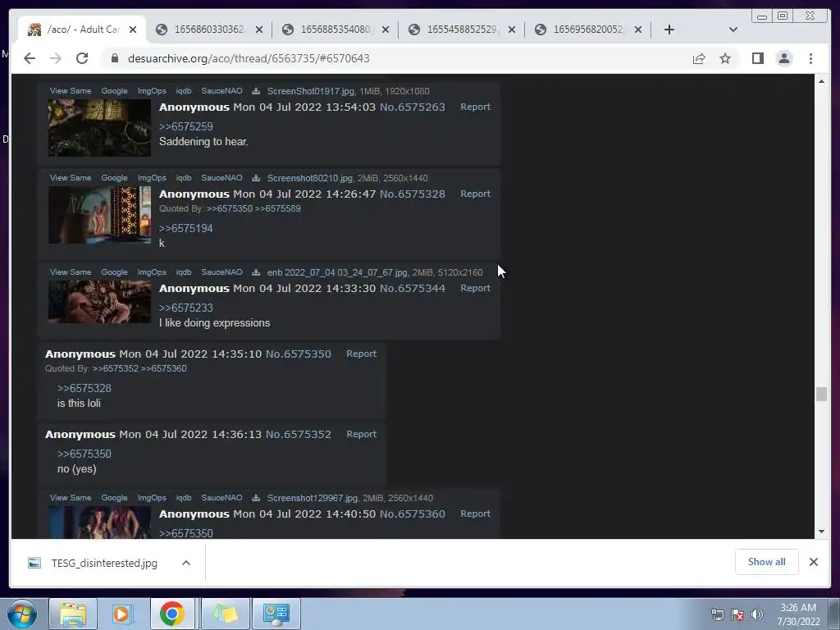Switch to Chrome in taskbar
The height and width of the screenshot is (630, 840).
(x=172, y=614)
